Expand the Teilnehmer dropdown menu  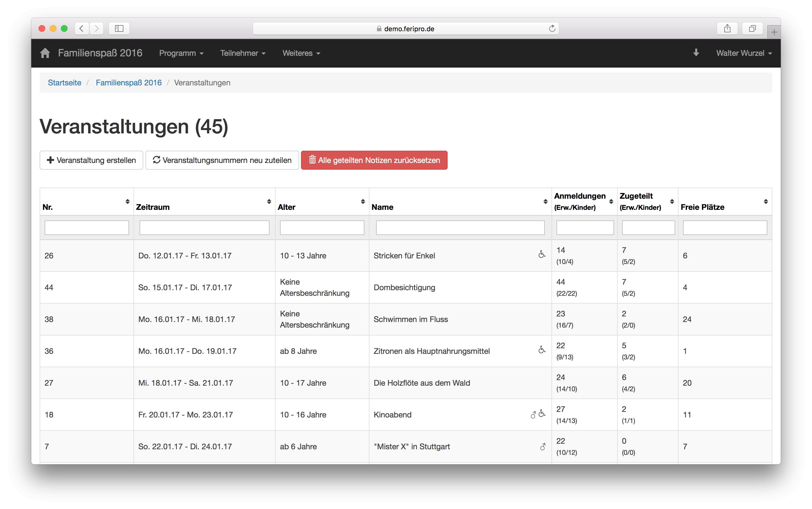tap(242, 53)
